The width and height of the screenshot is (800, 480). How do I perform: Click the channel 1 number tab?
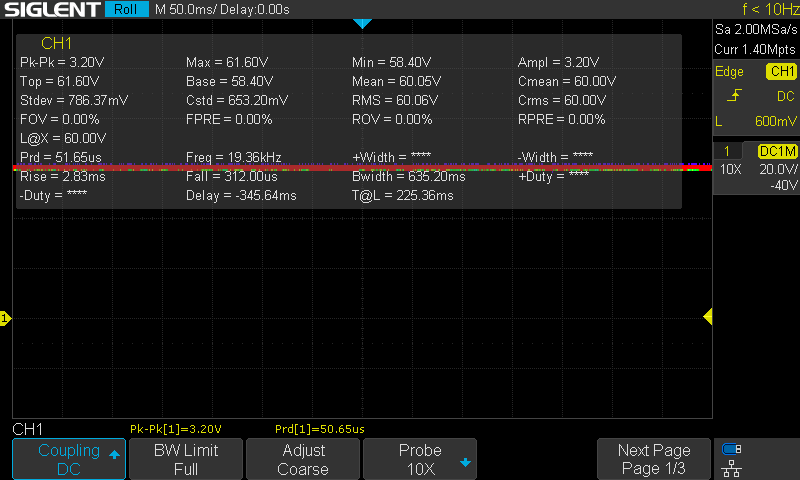(727, 151)
